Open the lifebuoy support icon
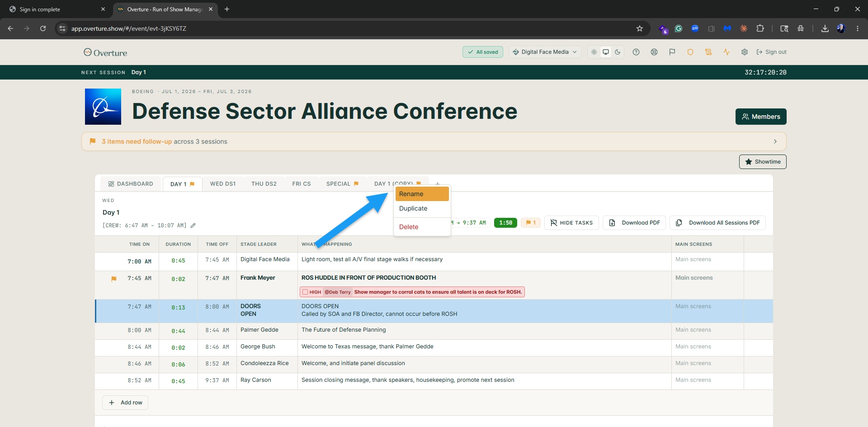The width and height of the screenshot is (868, 427). 654,52
